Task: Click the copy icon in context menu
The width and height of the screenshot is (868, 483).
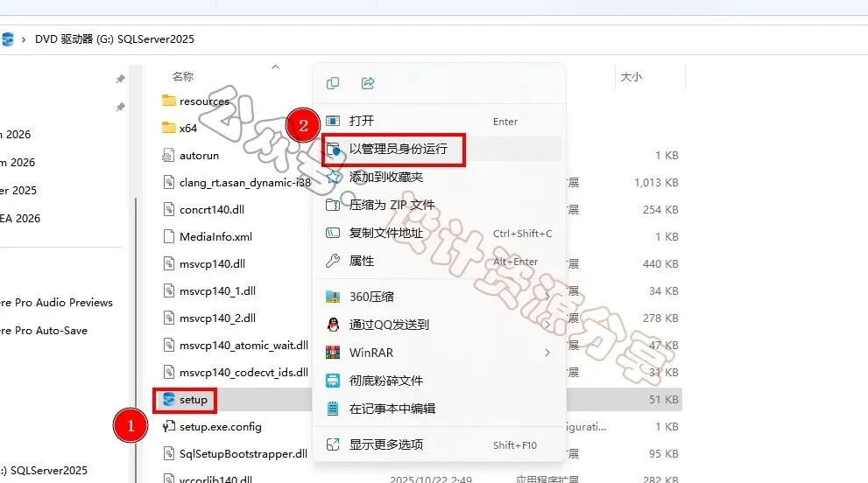Action: pos(333,83)
